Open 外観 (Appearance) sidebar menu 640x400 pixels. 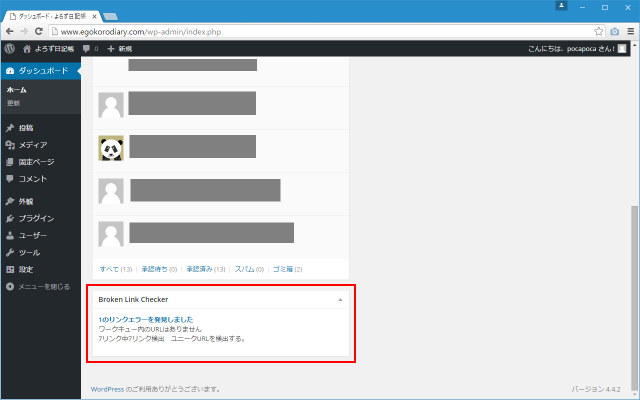click(25, 201)
